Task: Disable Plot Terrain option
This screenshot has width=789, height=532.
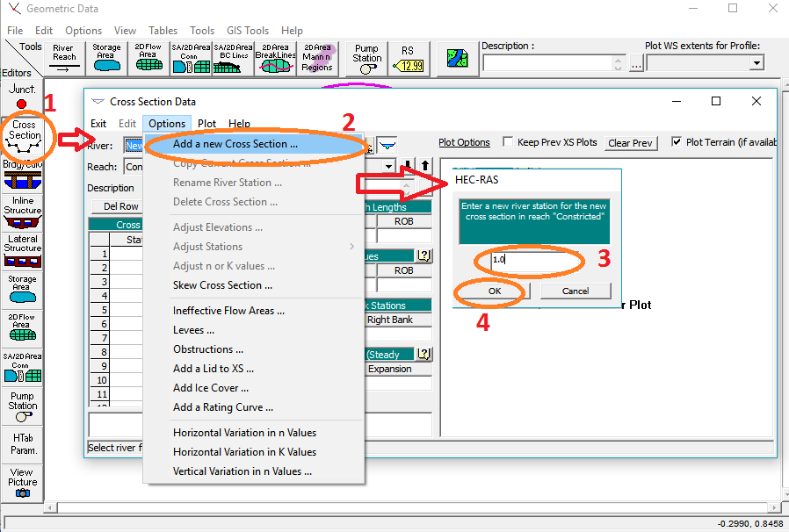Action: click(x=677, y=141)
